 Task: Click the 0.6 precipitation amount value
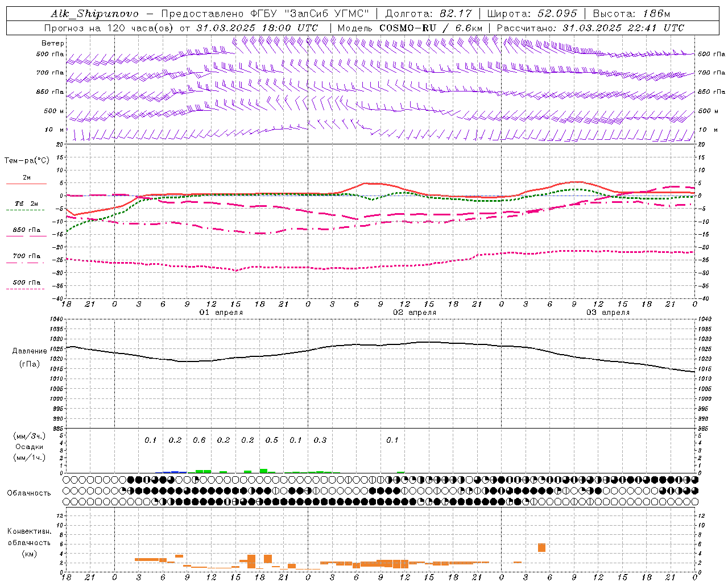(x=199, y=440)
